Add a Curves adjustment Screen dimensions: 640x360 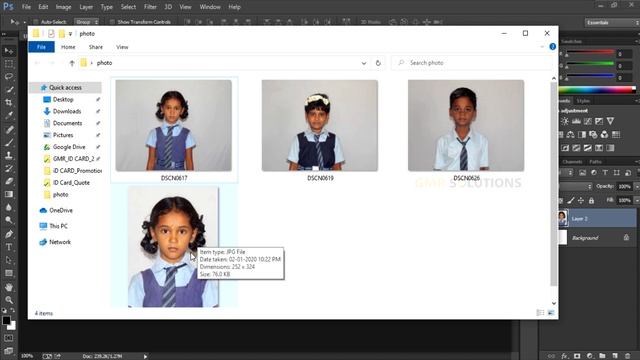[588, 121]
